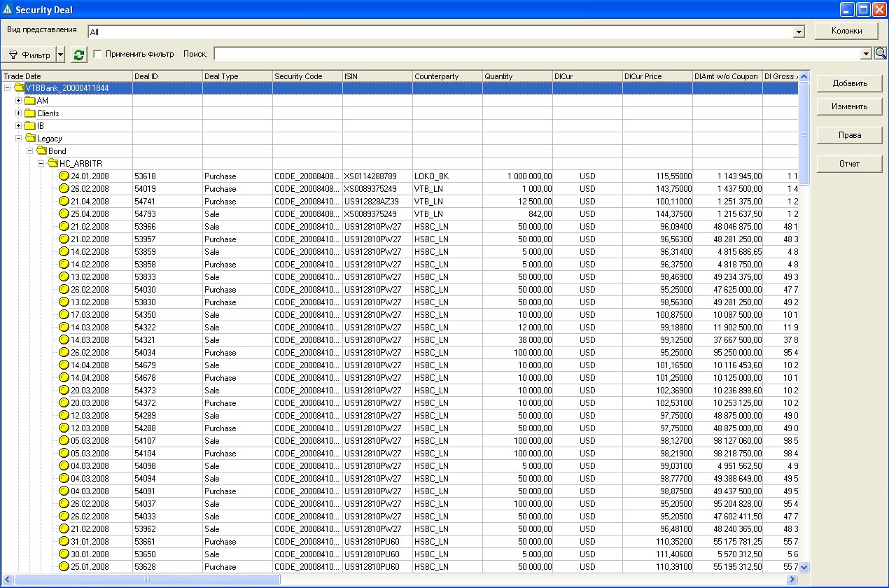Click the yellow circle icon for deal 53618
The image size is (889, 588).
click(64, 176)
